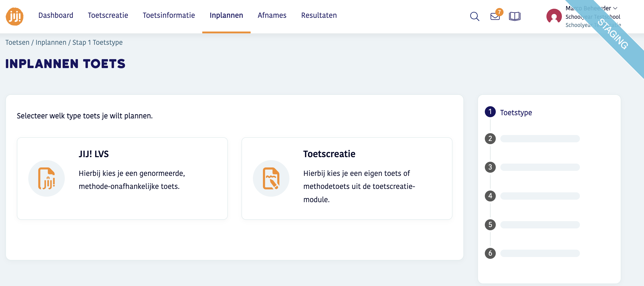Image resolution: width=644 pixels, height=286 pixels.
Task: Click the Toetsen breadcrumb link
Action: pyautogui.click(x=17, y=42)
